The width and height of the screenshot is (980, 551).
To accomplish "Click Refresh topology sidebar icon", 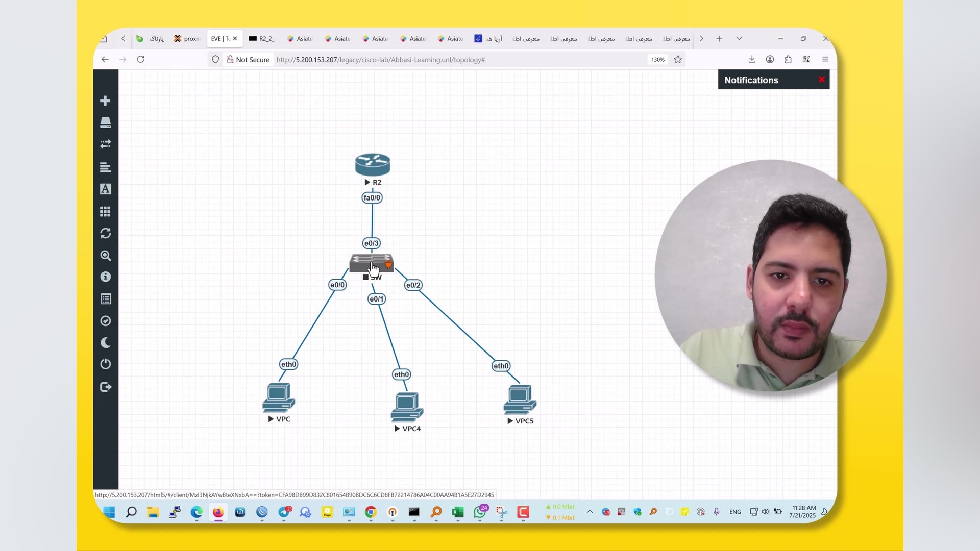I will click(105, 233).
